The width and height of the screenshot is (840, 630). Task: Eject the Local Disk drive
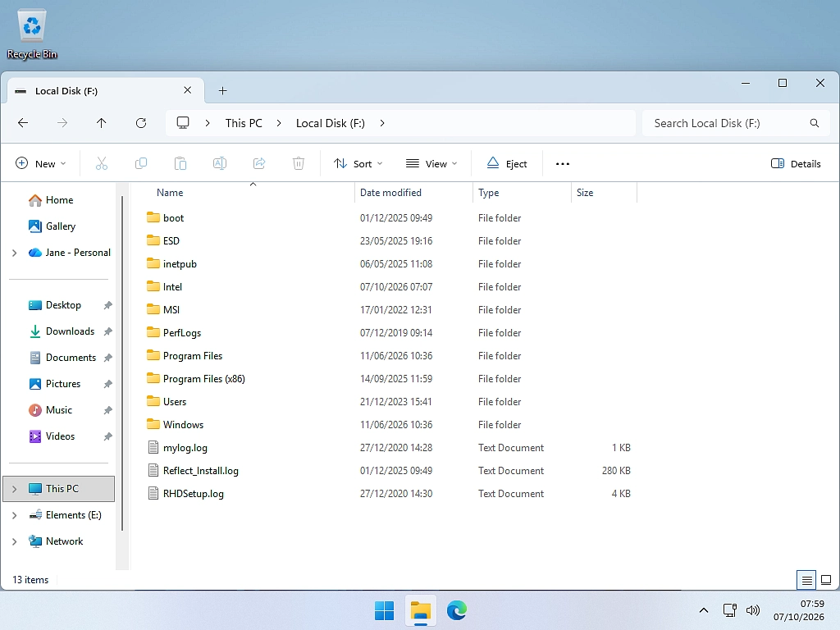[507, 163]
